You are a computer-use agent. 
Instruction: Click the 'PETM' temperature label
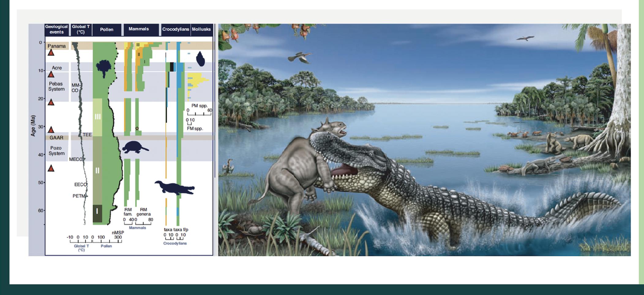[x=79, y=196]
